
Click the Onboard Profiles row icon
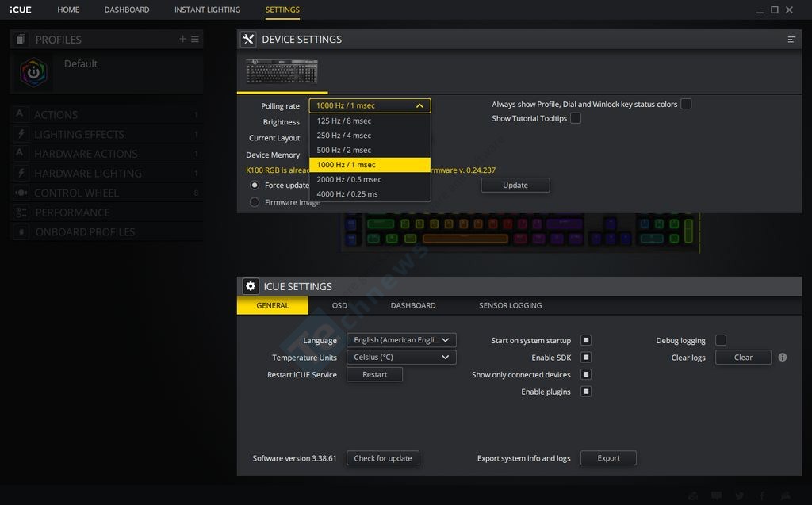click(x=21, y=232)
